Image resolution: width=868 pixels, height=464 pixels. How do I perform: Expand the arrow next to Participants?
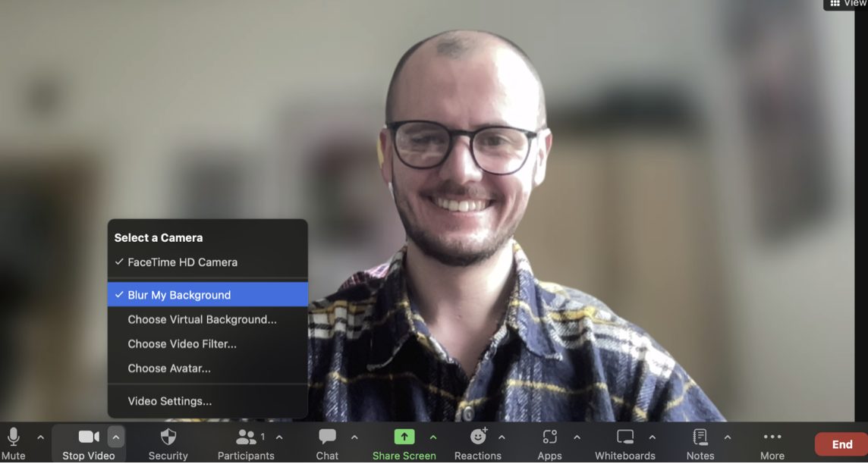[279, 437]
